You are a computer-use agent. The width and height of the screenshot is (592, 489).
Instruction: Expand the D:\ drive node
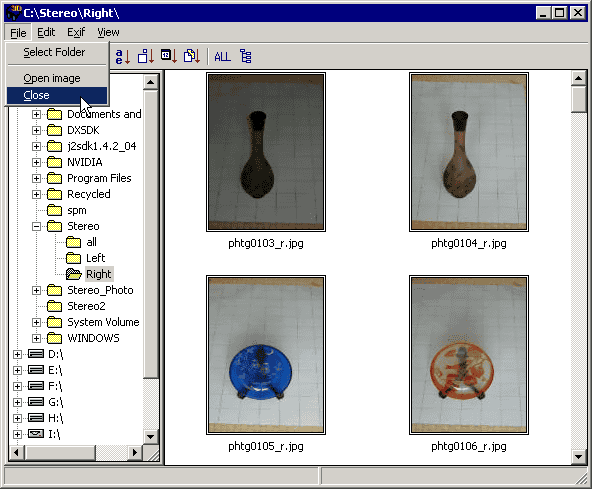tap(17, 354)
